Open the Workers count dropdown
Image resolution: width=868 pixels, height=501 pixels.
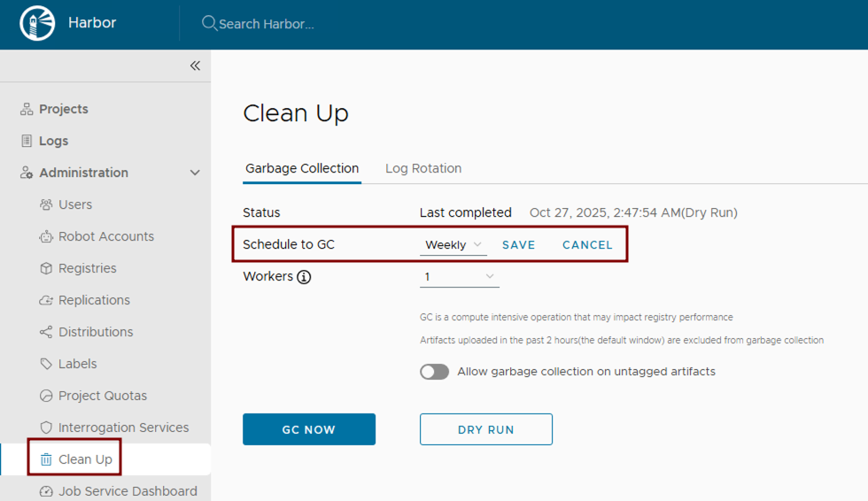pos(459,277)
